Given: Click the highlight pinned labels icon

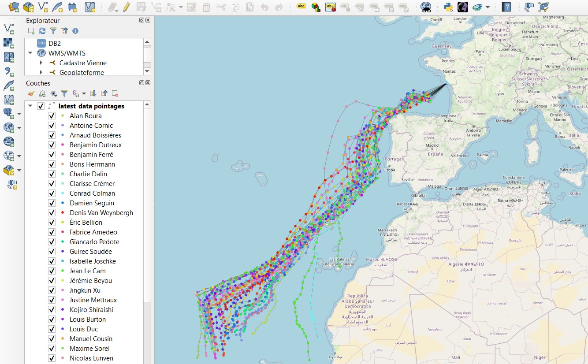Looking at the screenshot, I should tap(331, 7).
